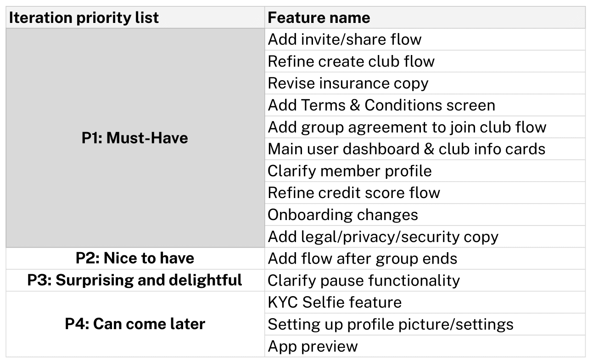
Task: Select the 'App preview' cell
Action: tap(425, 346)
